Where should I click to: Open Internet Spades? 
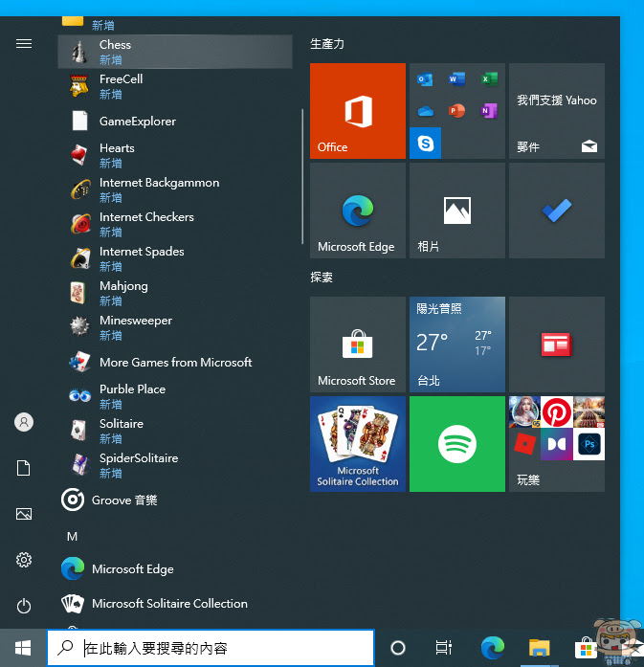pos(175,258)
